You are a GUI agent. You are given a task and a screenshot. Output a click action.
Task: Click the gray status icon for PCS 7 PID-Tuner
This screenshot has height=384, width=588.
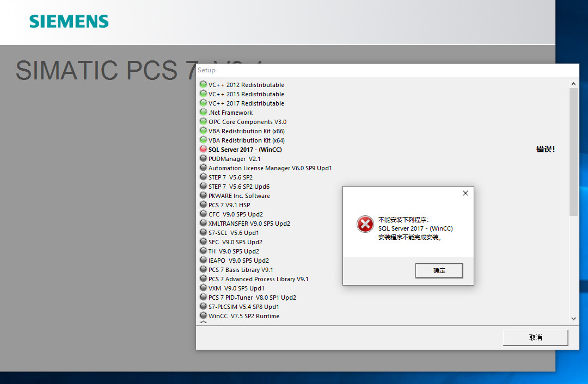pyautogui.click(x=203, y=297)
